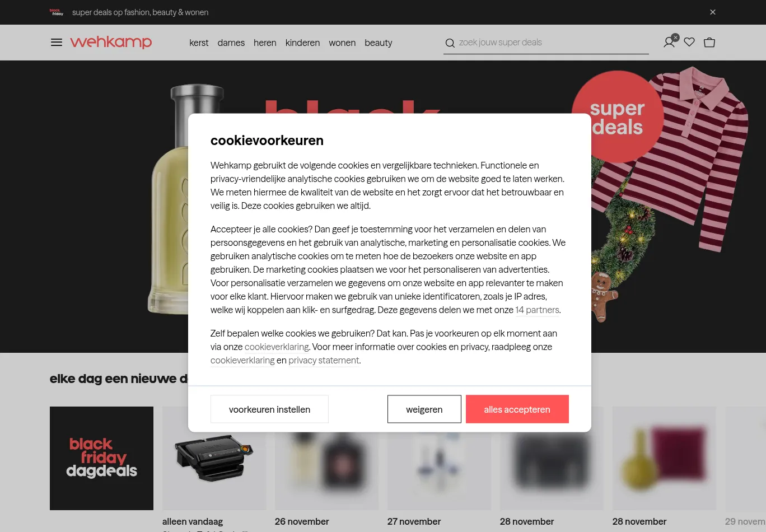766x532 pixels.
Task: Open the shopping bag icon
Action: 709,43
